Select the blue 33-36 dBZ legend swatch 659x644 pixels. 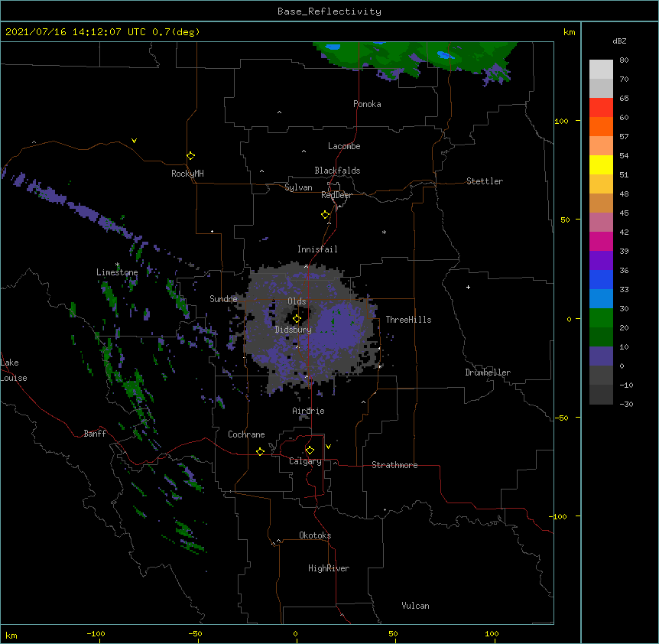[x=601, y=279]
